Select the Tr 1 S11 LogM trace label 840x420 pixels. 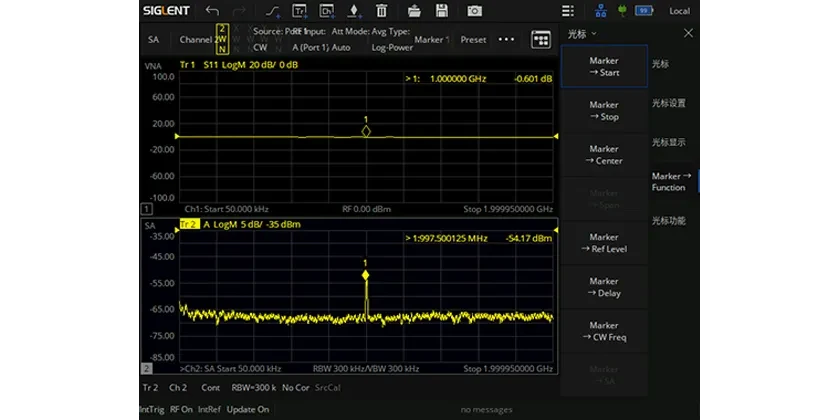coord(239,65)
